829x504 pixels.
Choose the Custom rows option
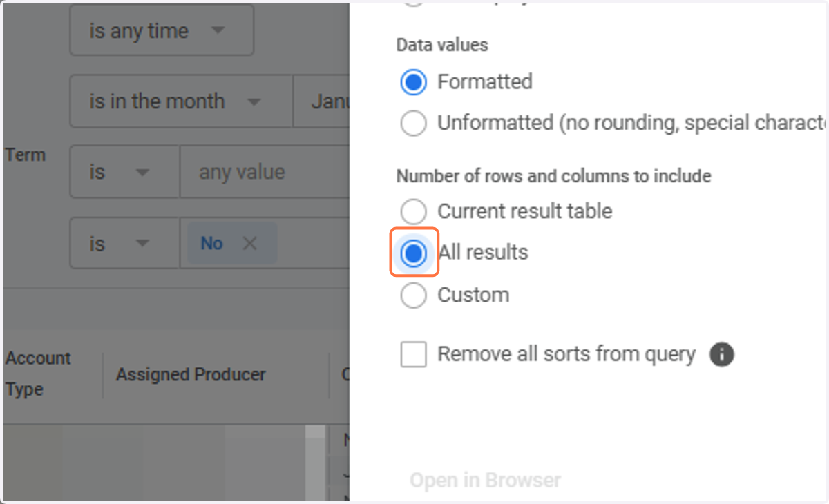click(x=413, y=295)
